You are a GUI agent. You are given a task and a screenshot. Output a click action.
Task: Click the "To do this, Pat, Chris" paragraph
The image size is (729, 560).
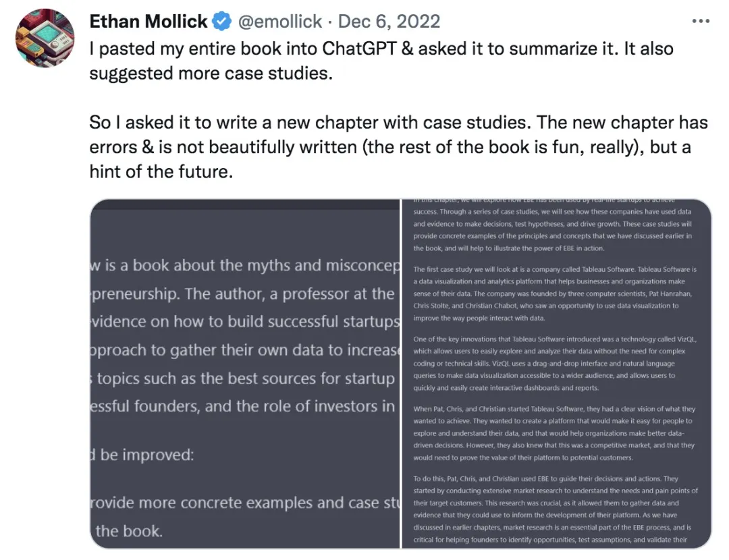[555, 509]
